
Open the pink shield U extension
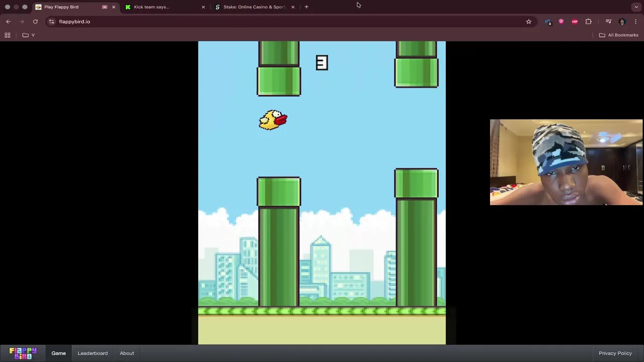pos(561,22)
